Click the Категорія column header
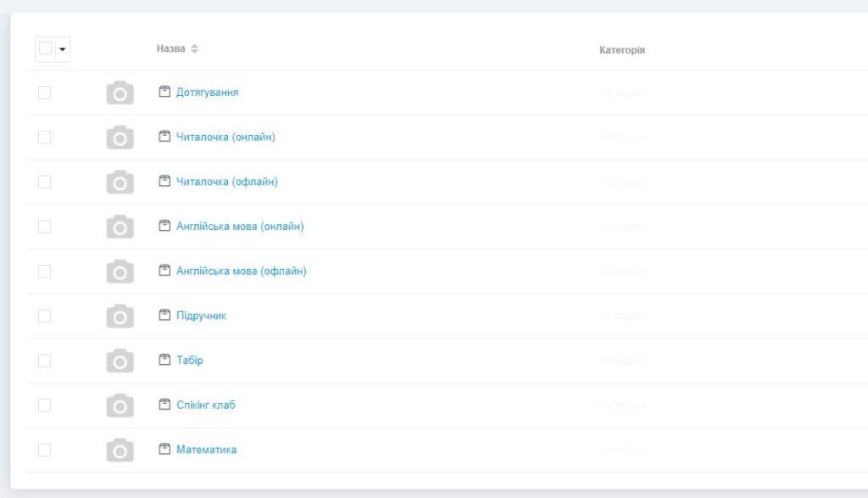This screenshot has height=498, width=868. [621, 50]
